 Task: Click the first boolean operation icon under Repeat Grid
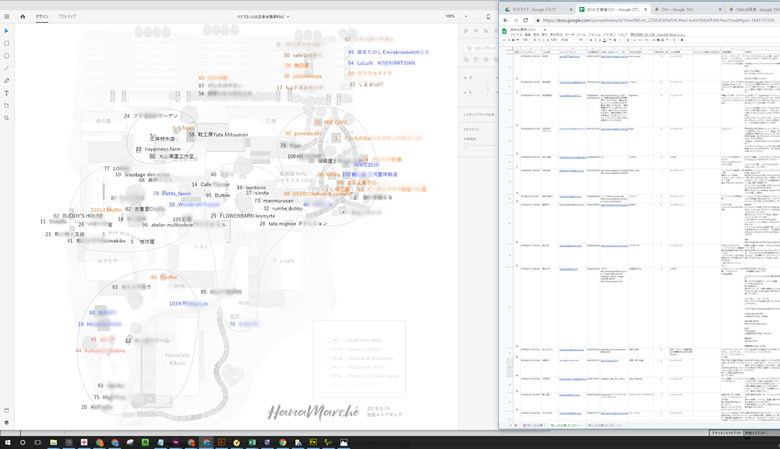(x=466, y=60)
